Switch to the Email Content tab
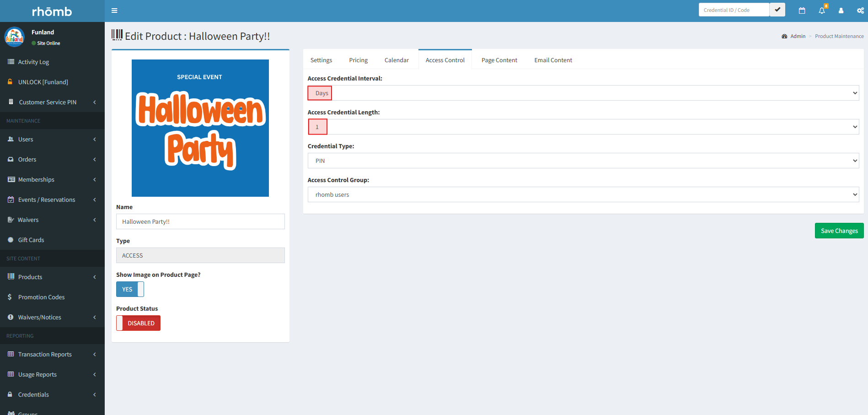 click(553, 60)
